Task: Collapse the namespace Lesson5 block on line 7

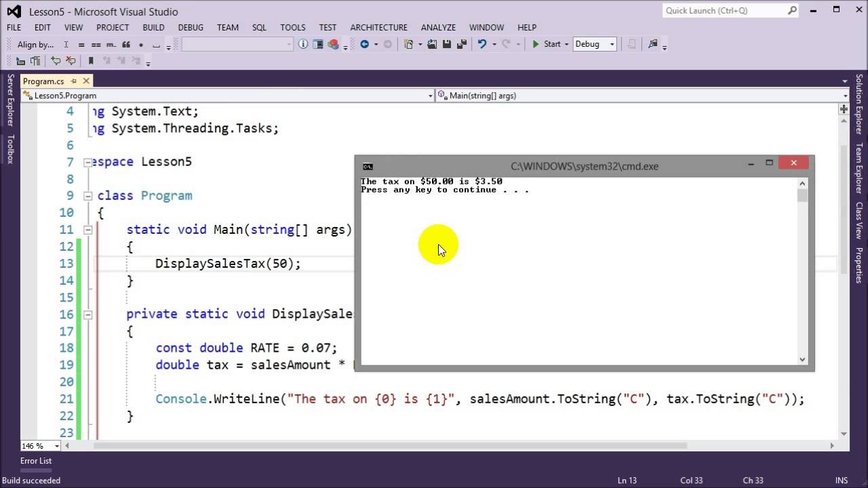Action: (87, 162)
